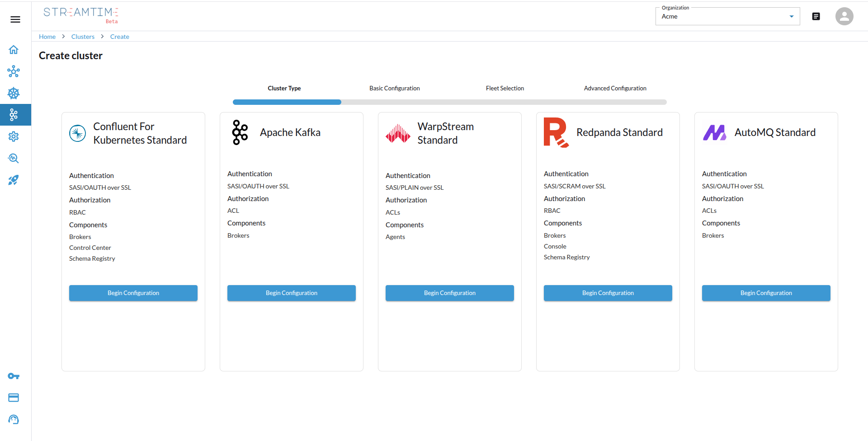Click the Confluent logo icon
The height and width of the screenshot is (441, 868).
coord(78,133)
